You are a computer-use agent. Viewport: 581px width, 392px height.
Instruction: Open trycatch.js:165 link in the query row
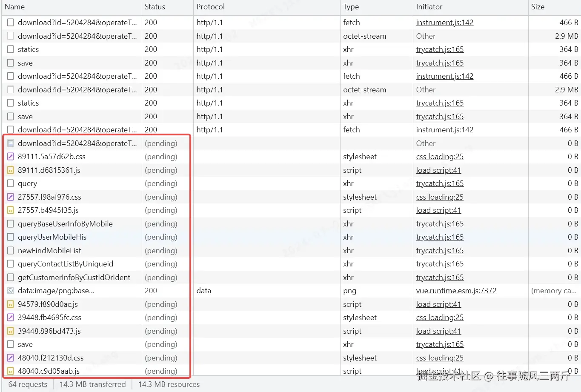[440, 183]
